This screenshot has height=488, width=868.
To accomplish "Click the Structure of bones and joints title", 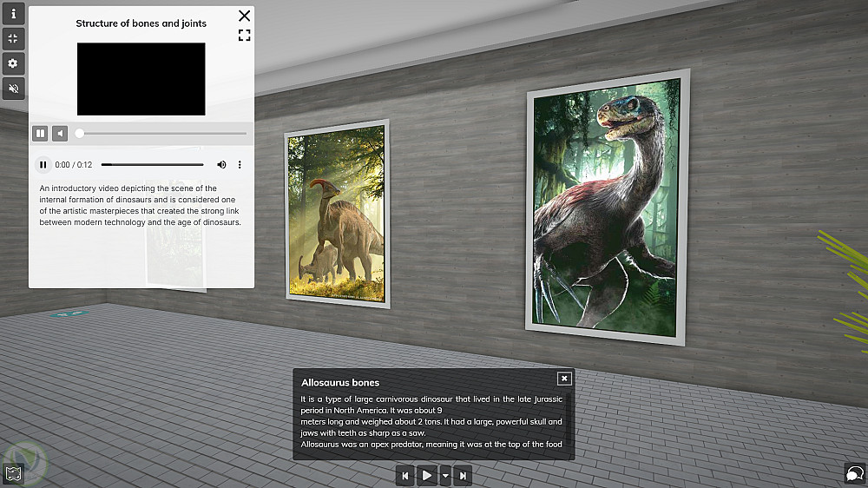I will coord(141,23).
